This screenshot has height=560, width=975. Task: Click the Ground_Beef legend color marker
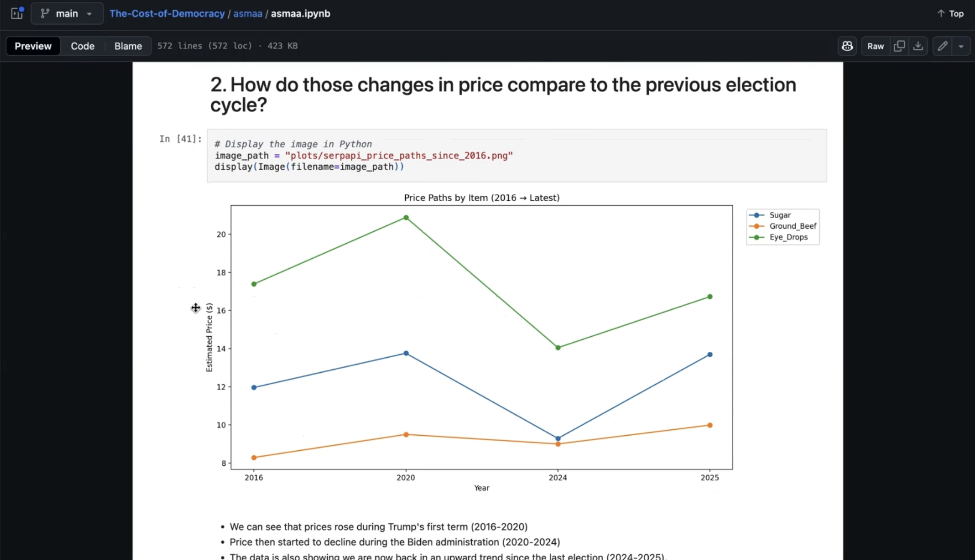pyautogui.click(x=756, y=226)
